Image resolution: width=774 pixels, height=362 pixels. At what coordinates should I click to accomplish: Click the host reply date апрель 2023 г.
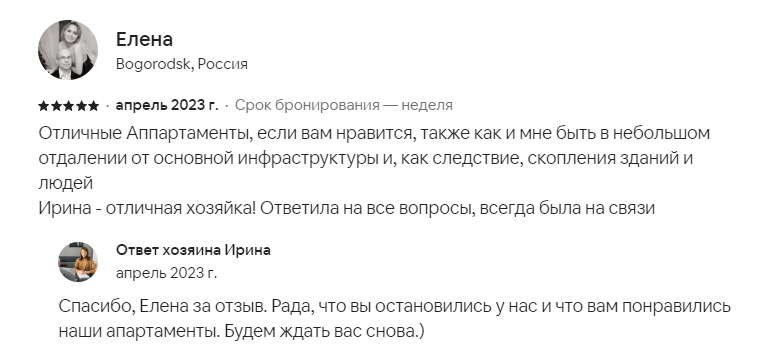tap(166, 273)
